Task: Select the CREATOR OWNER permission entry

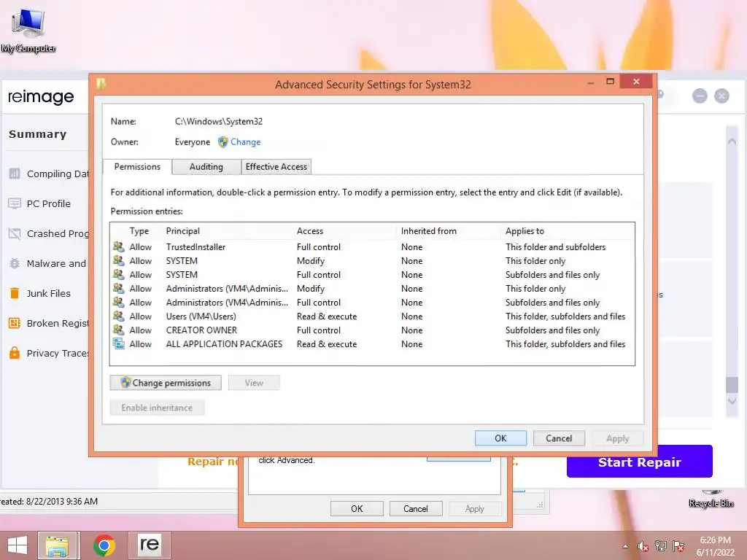Action: [372, 330]
